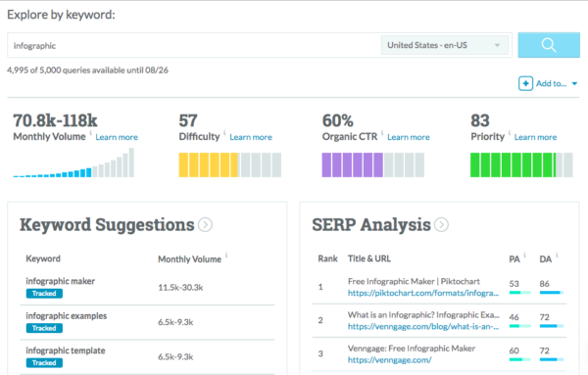588x375 pixels.
Task: Toggle Tracked badge under infographic template
Action: (x=44, y=362)
